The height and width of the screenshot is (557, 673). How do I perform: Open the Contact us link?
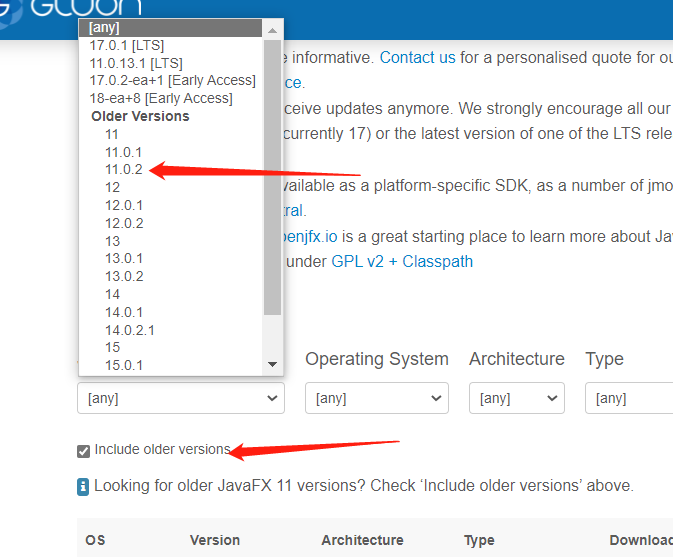[418, 58]
